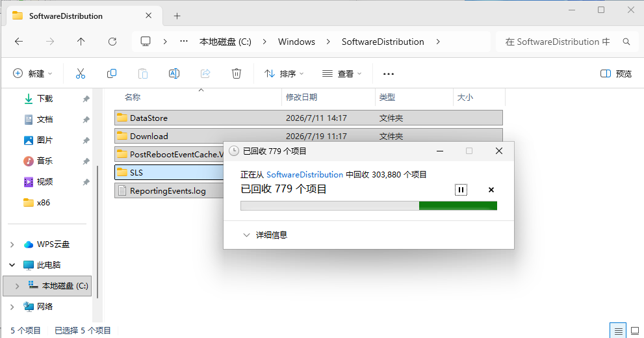Minimize the recycle progress dialog
Image resolution: width=644 pixels, height=338 pixels.
click(x=440, y=151)
